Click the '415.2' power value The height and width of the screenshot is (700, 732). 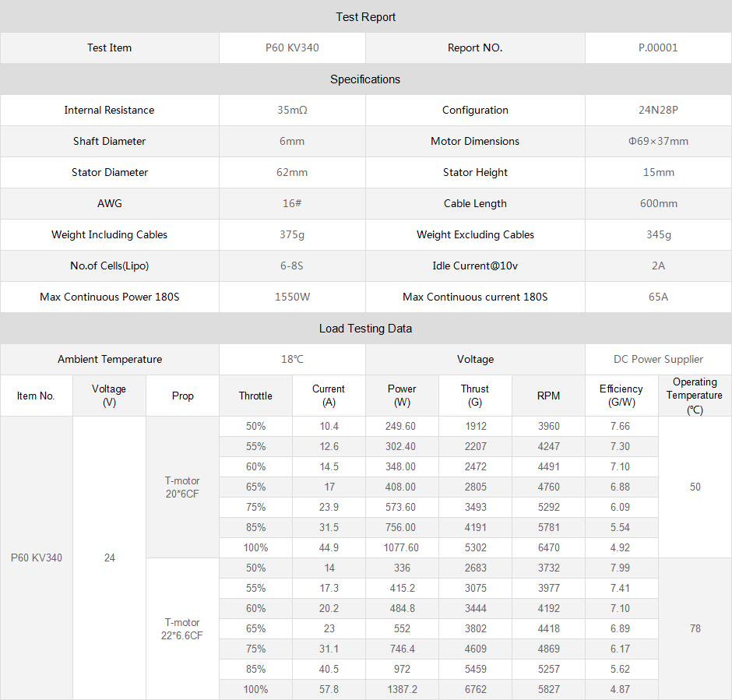point(403,589)
